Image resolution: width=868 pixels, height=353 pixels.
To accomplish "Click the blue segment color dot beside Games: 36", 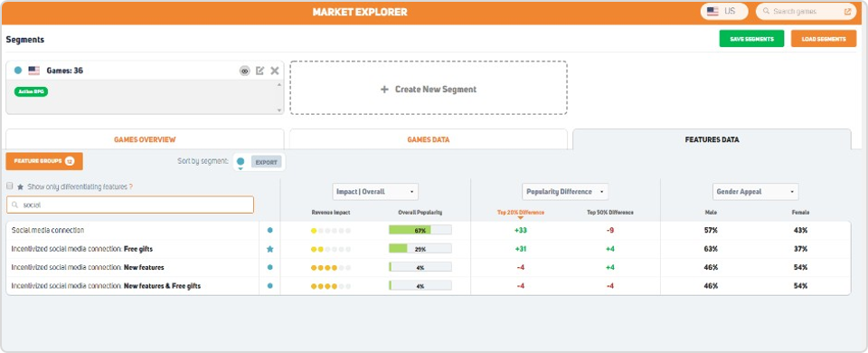I will coord(18,71).
